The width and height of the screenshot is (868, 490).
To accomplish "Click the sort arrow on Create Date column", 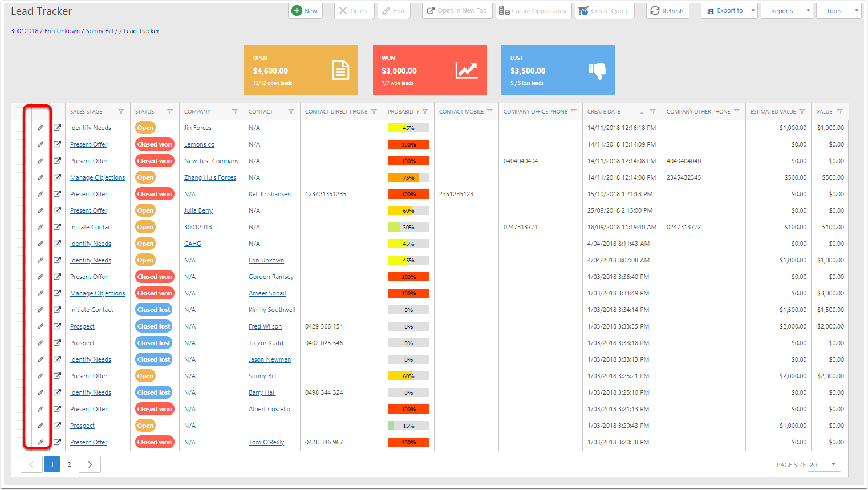I will [642, 112].
